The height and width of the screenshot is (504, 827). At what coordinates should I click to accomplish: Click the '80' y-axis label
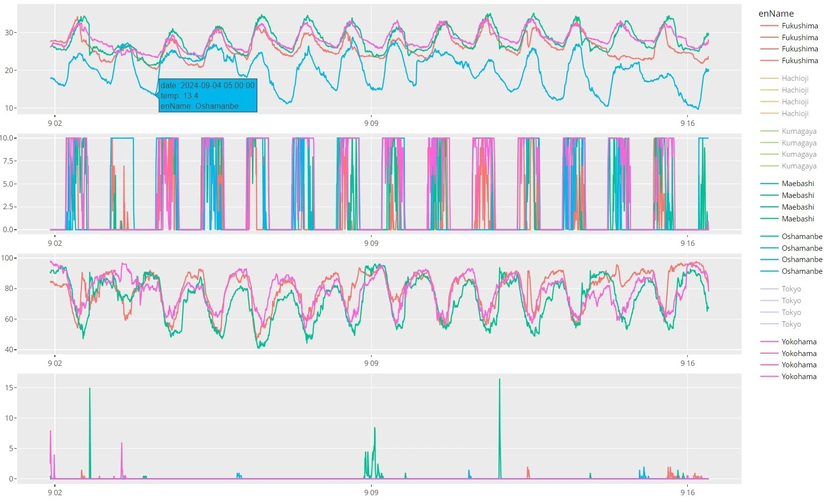click(9, 288)
